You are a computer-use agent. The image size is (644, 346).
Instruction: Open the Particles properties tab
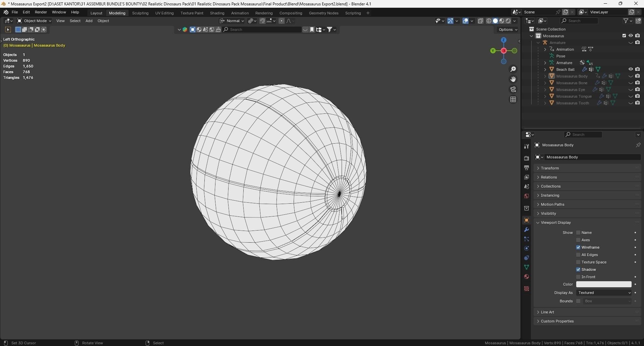pyautogui.click(x=526, y=239)
